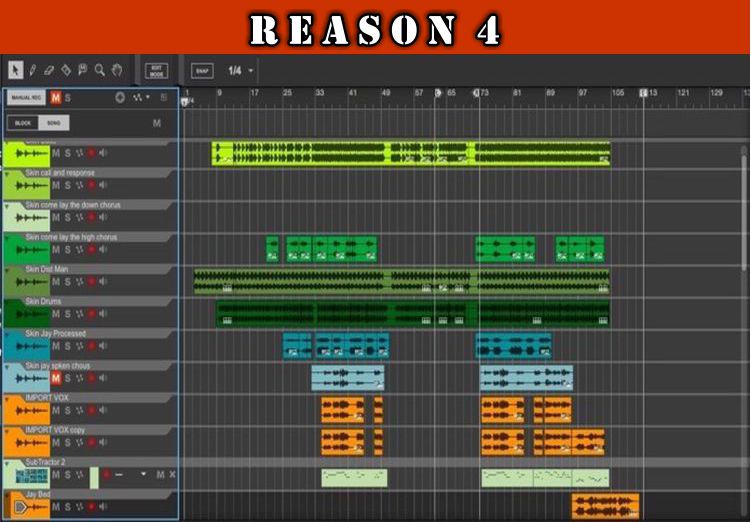Toggle the Edit Mode button
The width and height of the screenshot is (751, 522).
coord(157,71)
